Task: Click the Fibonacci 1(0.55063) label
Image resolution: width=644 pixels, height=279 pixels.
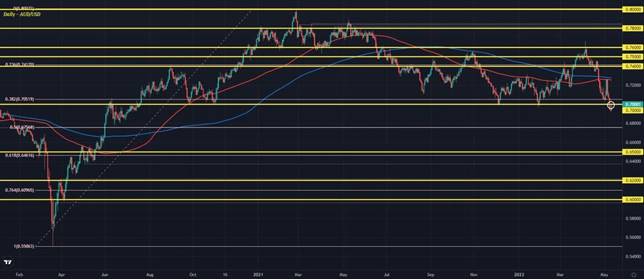Action: coord(24,246)
